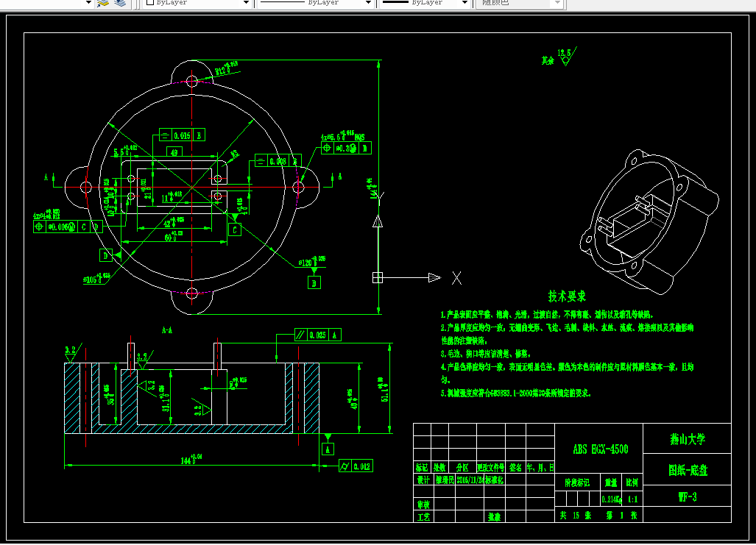Viewport: 756px width, 545px height.
Task: Click the UCS origin icon square
Action: (x=378, y=277)
